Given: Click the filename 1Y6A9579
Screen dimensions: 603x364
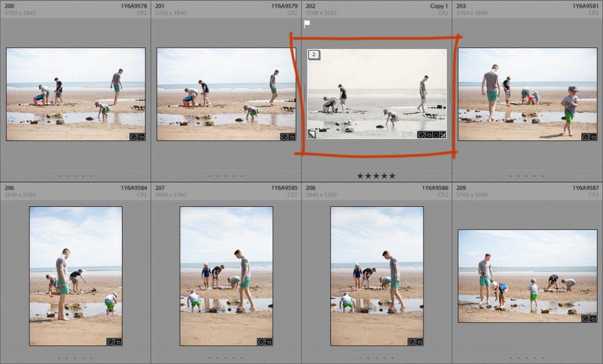Looking at the screenshot, I should click(x=284, y=6).
